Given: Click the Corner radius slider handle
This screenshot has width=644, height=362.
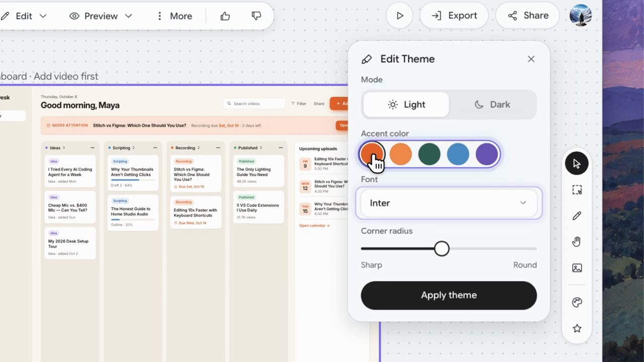Looking at the screenshot, I should [x=442, y=248].
